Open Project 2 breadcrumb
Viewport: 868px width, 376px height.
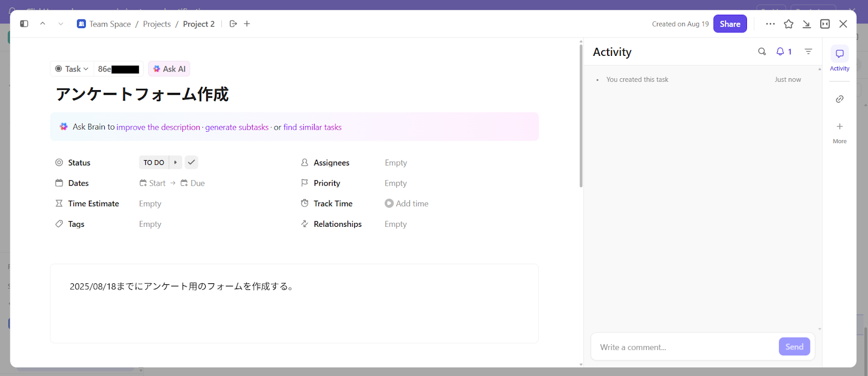[199, 24]
